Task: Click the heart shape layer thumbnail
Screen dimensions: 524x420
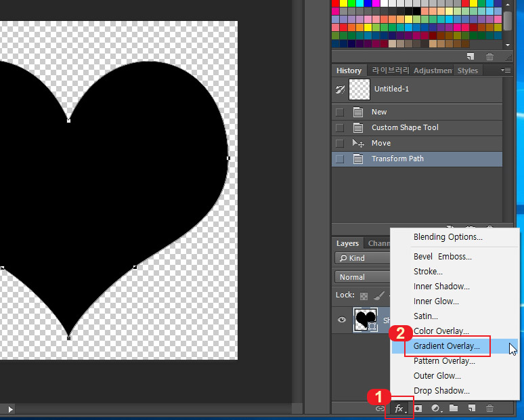Action: (366, 320)
